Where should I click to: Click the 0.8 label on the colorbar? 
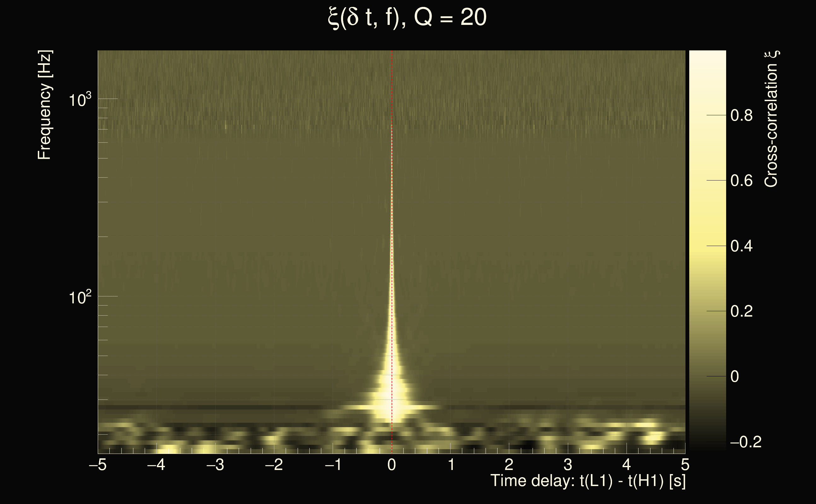(x=741, y=116)
